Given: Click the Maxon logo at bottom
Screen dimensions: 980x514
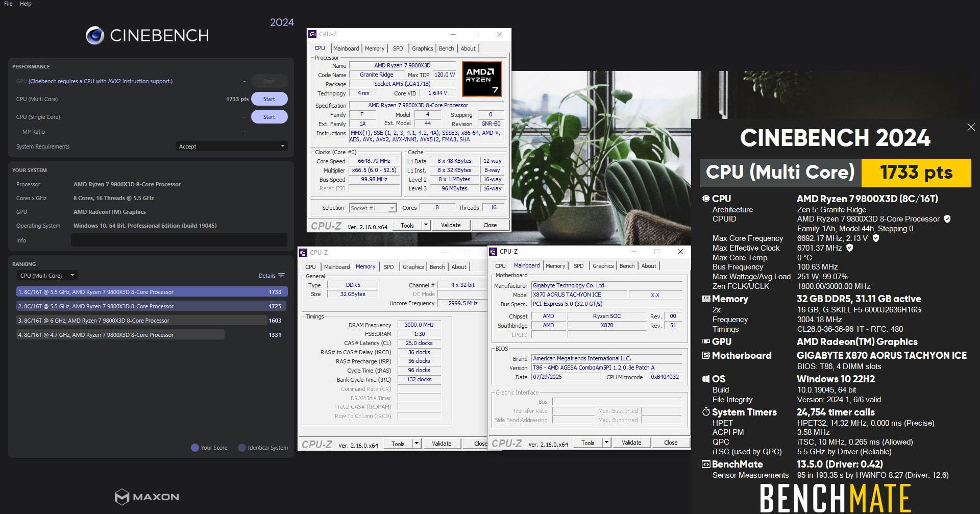Looking at the screenshot, I should (146, 497).
